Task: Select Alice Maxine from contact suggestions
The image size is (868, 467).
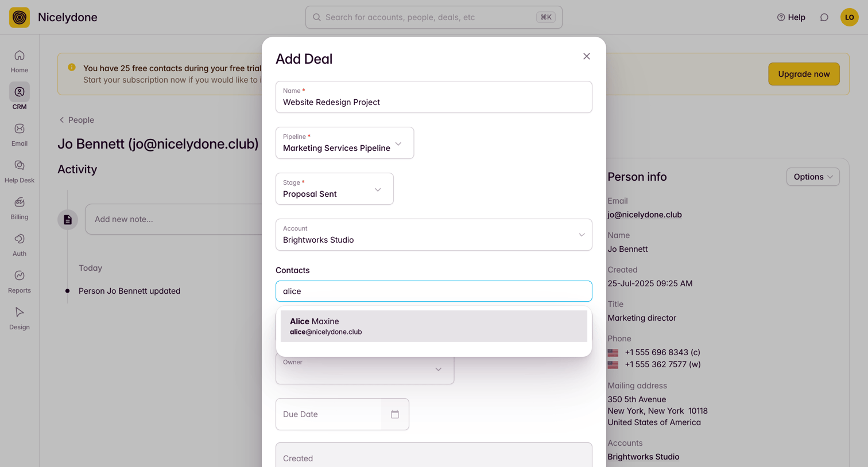Action: point(434,326)
